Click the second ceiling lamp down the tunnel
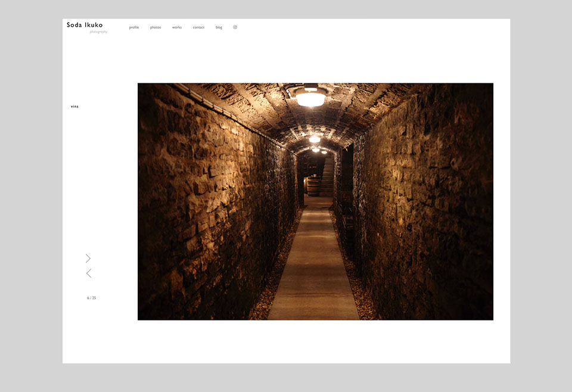 tap(315, 138)
